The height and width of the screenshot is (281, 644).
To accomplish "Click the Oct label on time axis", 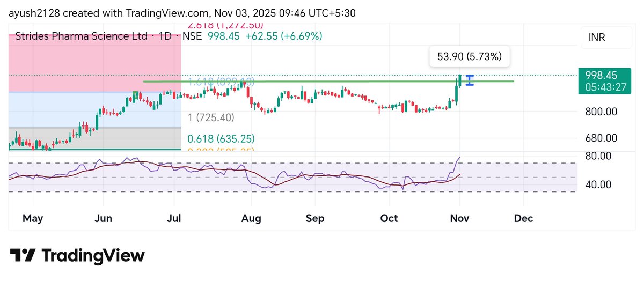I will [x=389, y=218].
